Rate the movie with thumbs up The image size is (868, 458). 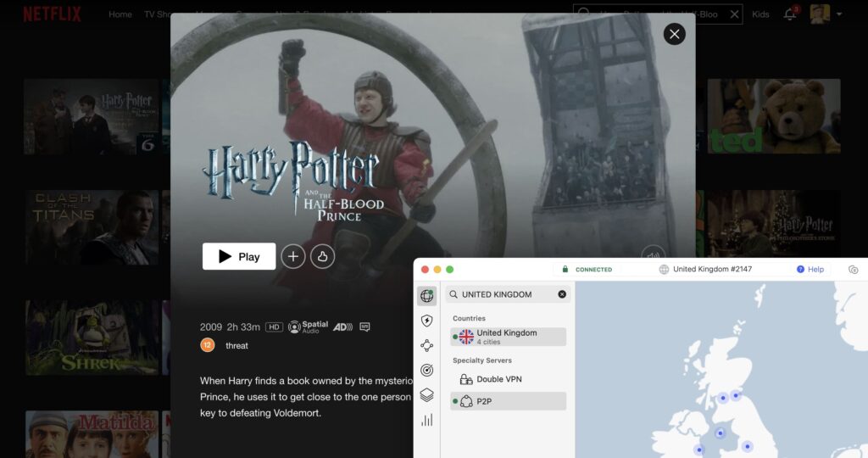click(x=322, y=256)
